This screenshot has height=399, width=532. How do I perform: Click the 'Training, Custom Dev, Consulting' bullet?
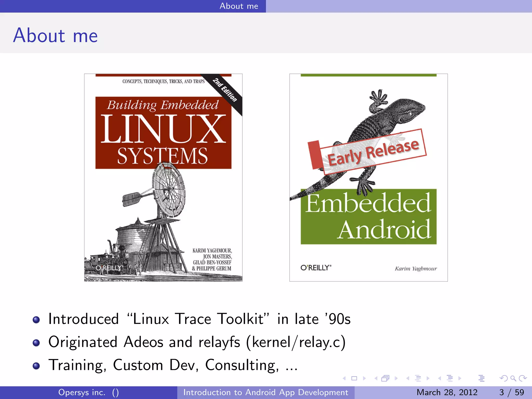[x=173, y=365]
